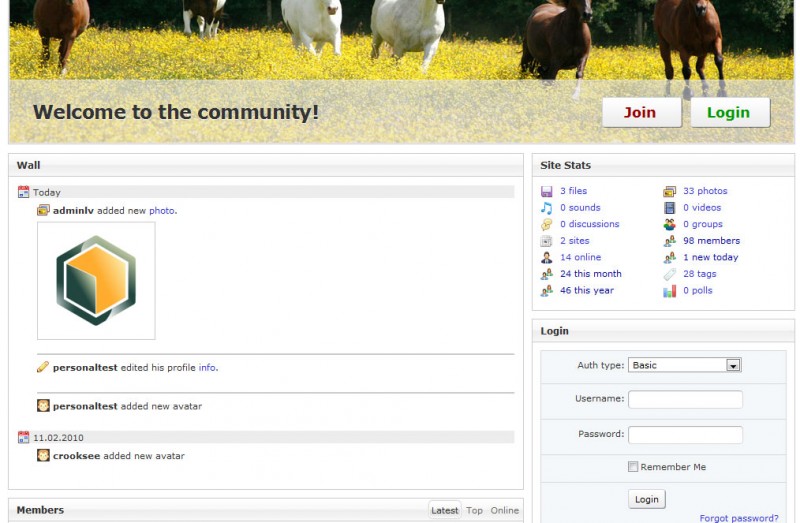The image size is (800, 523).
Task: Open personaltest name in avatar entry
Action: [x=85, y=406]
